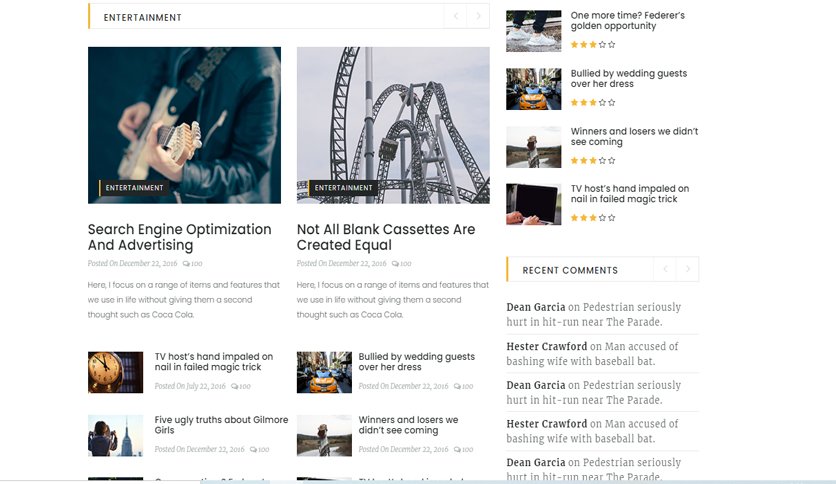Open TV host's hand impaled link in main list
This screenshot has width=836, height=484.
(x=214, y=362)
